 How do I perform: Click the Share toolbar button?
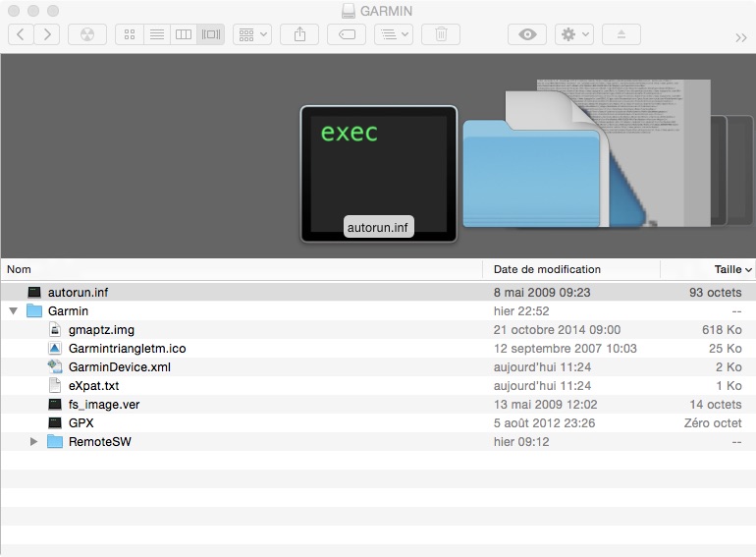[299, 34]
